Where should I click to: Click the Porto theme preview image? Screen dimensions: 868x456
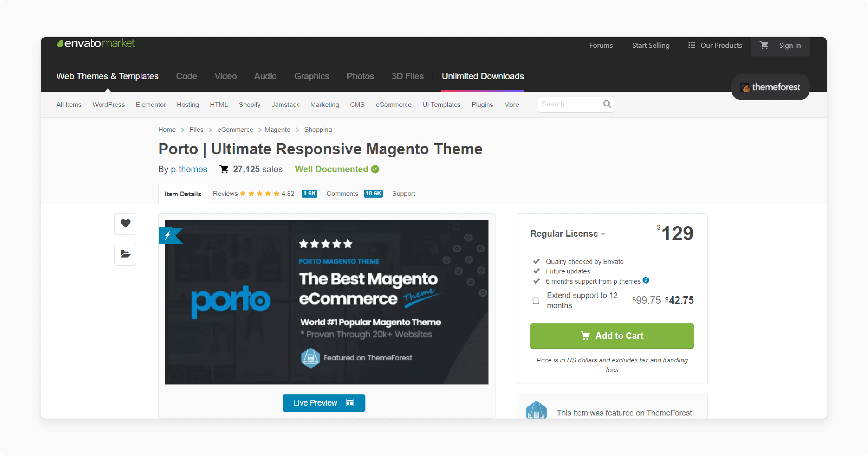tap(326, 302)
